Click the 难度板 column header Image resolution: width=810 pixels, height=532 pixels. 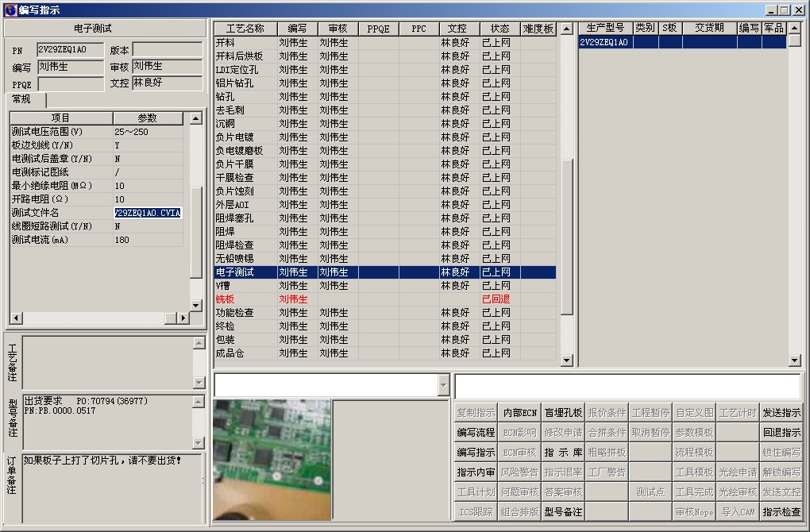(x=538, y=29)
